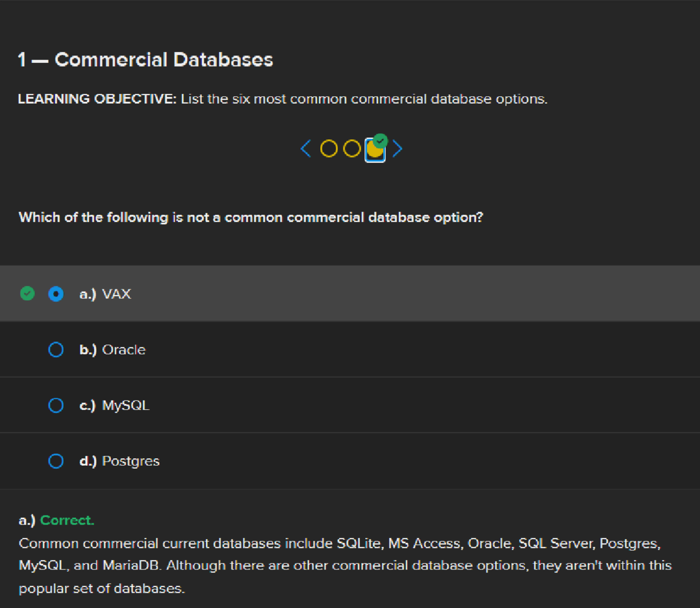
Task: Select the Postgres radio button
Action: 56,461
